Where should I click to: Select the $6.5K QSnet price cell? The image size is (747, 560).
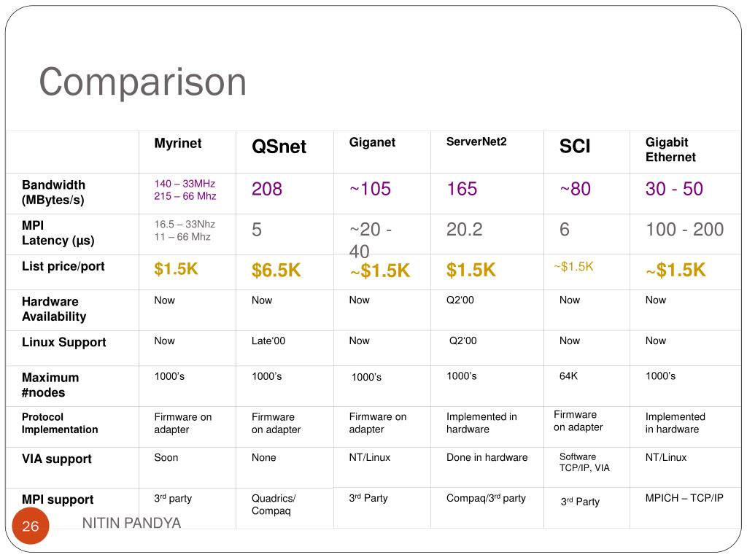tap(276, 270)
